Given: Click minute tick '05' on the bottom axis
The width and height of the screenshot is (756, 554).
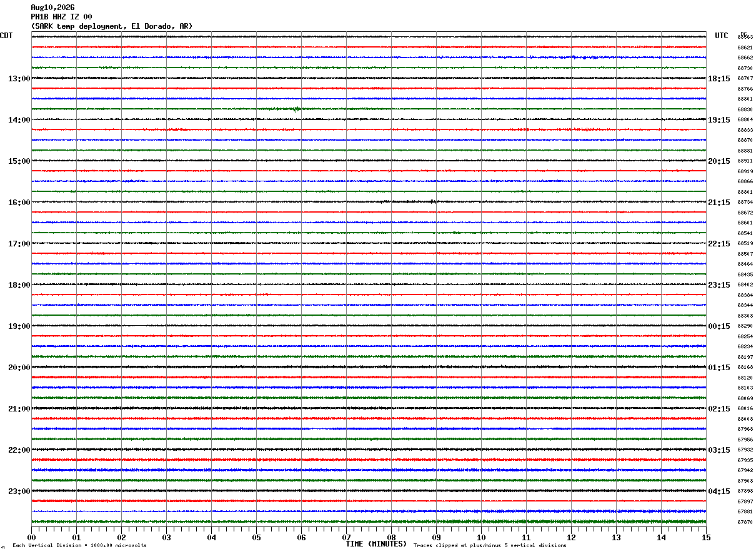Looking at the screenshot, I should click(256, 537).
